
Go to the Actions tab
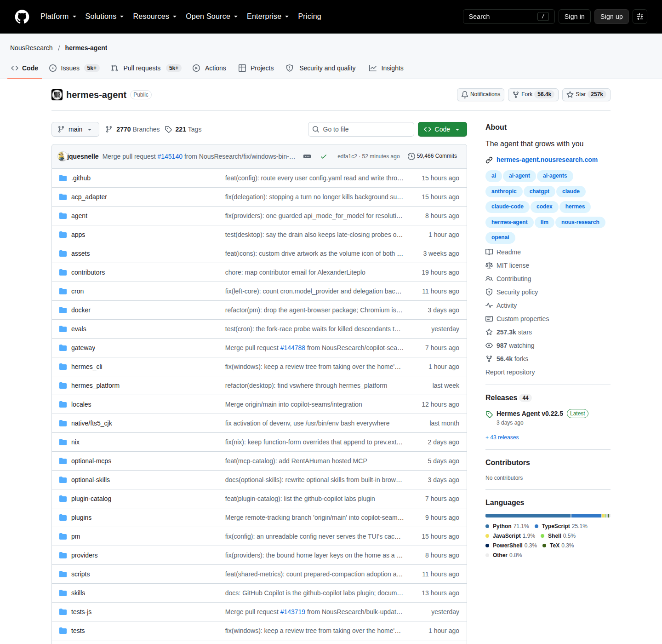click(x=209, y=68)
